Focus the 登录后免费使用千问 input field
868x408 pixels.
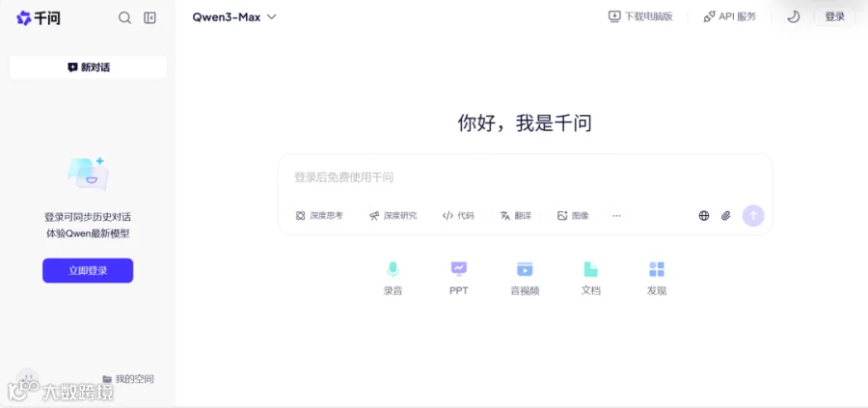point(525,177)
